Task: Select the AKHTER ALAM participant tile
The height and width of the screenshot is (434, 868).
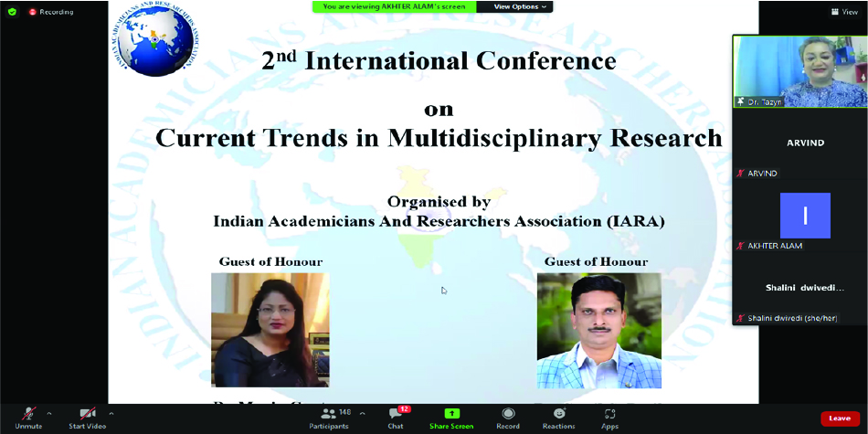Action: tap(799, 216)
